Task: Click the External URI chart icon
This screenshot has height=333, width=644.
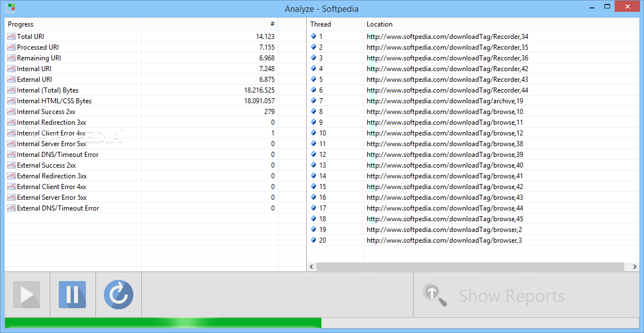Action: pos(11,79)
